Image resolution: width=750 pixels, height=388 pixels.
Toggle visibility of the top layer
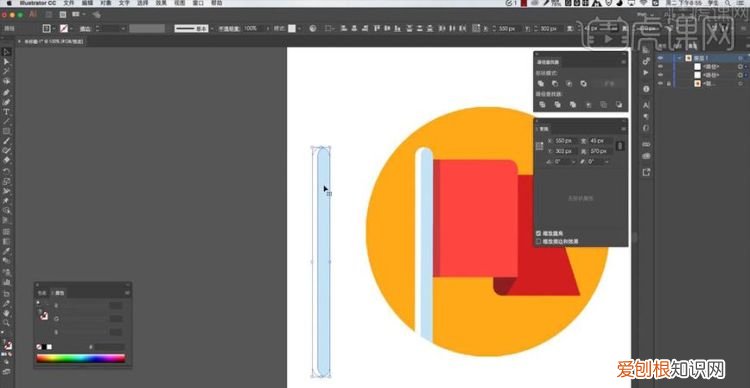(661, 58)
